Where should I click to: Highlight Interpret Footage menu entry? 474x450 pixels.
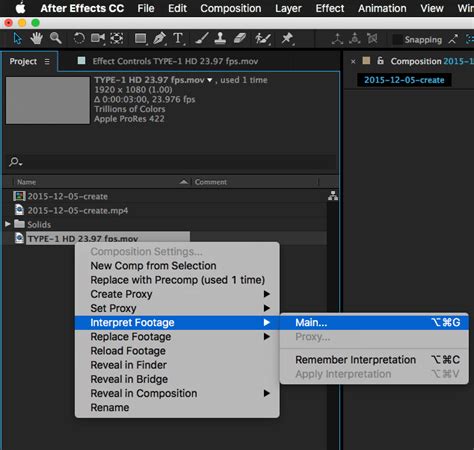click(177, 322)
